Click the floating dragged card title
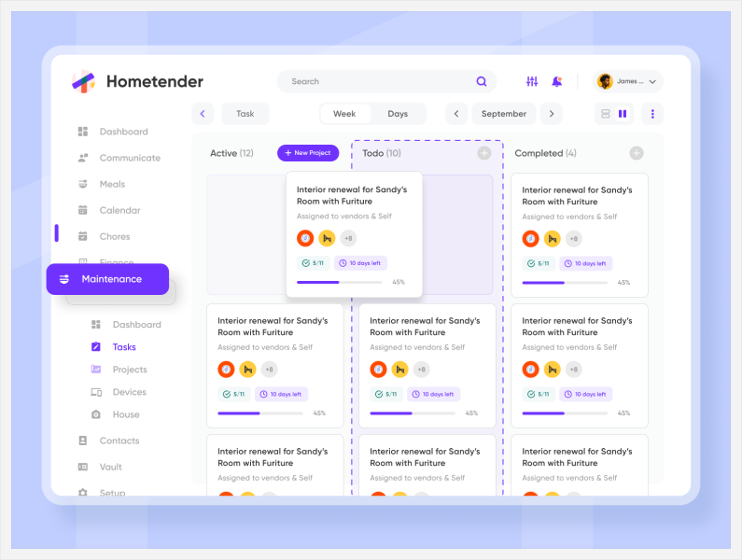Screen dimensions: 742x560 coord(352,195)
